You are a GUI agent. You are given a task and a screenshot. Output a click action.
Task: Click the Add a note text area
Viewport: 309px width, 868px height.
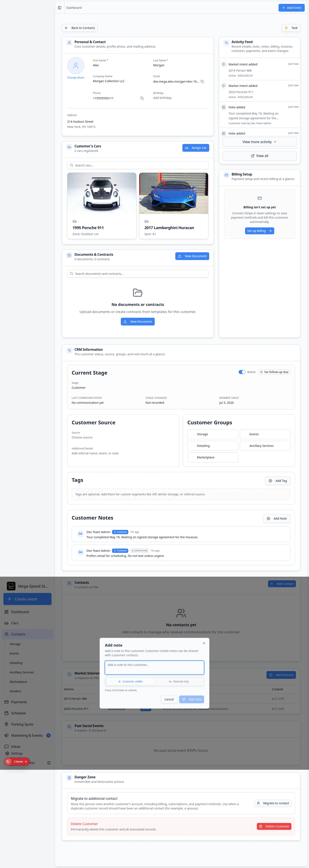[154, 667]
